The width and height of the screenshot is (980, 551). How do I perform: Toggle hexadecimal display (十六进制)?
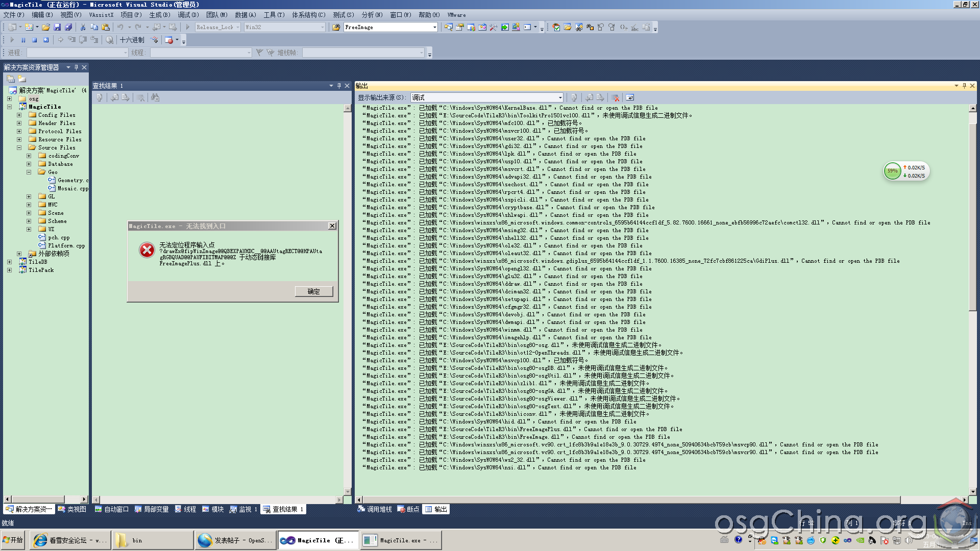pyautogui.click(x=132, y=40)
